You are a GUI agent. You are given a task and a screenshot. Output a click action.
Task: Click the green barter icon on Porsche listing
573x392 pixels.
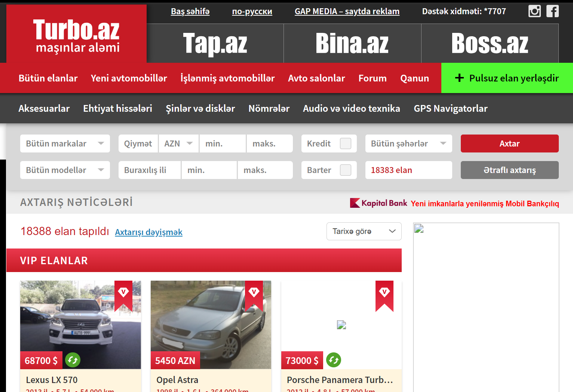(334, 360)
